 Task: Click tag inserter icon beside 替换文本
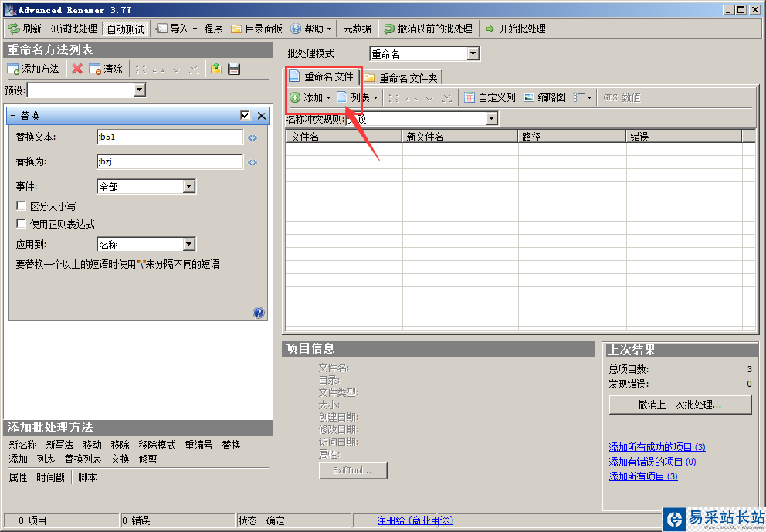252,137
